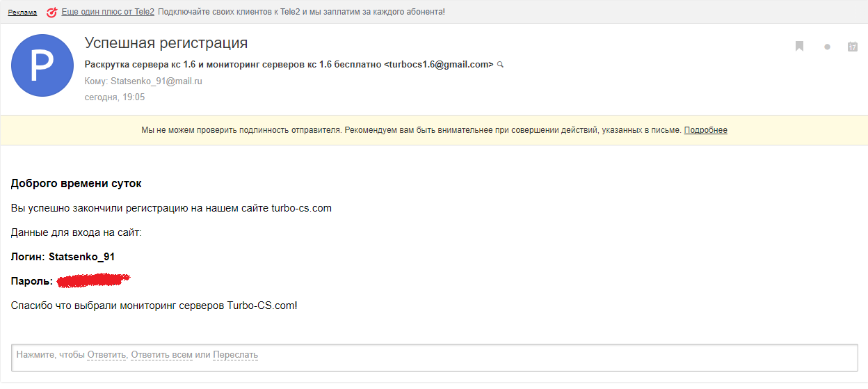Click the sender address turbocs1.6@gmail.com
Image resolution: width=868 pixels, height=389 pixels.
(438, 64)
